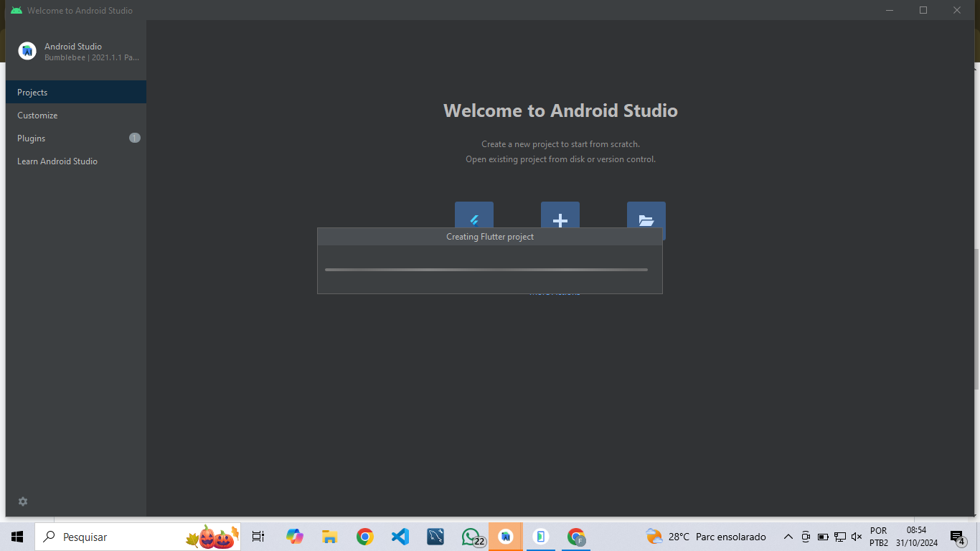Switch to the Plugins section
The height and width of the screenshot is (551, 980).
click(76, 138)
